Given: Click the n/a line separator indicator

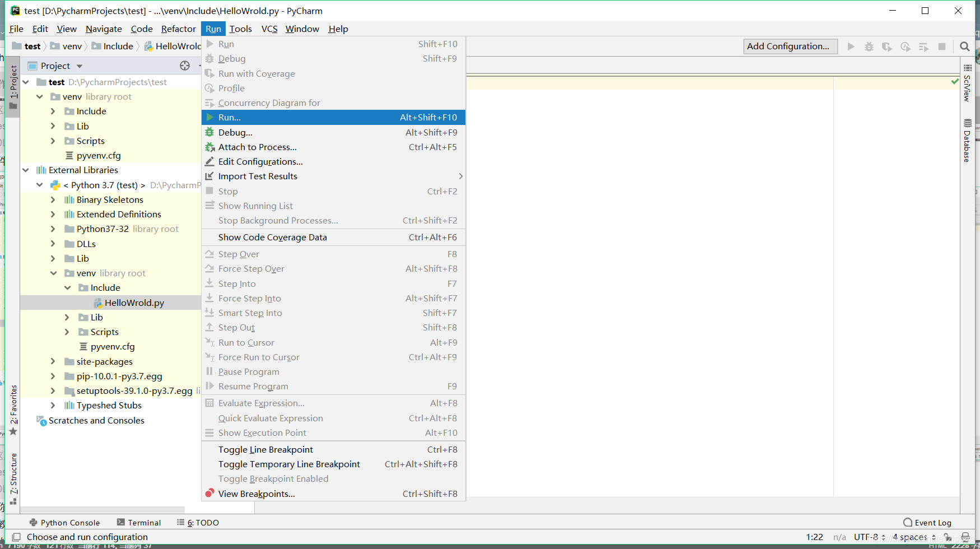Looking at the screenshot, I should point(839,537).
